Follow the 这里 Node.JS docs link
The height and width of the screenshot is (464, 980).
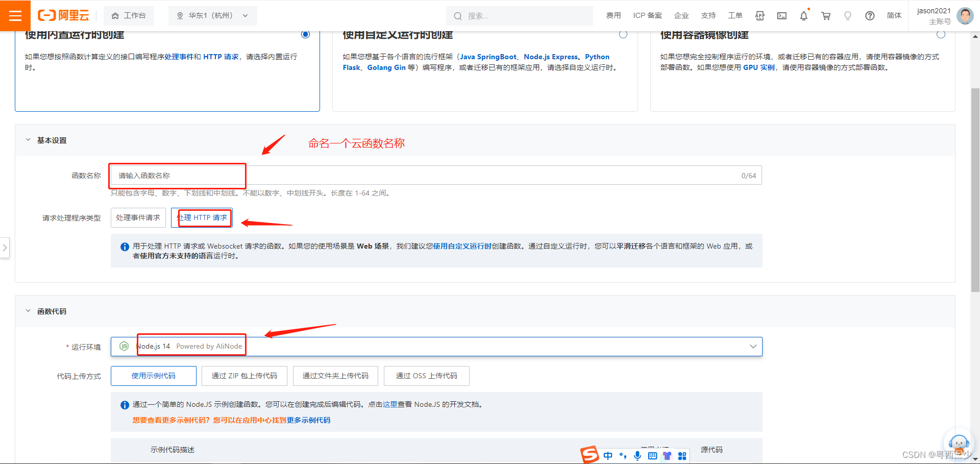(x=390, y=404)
